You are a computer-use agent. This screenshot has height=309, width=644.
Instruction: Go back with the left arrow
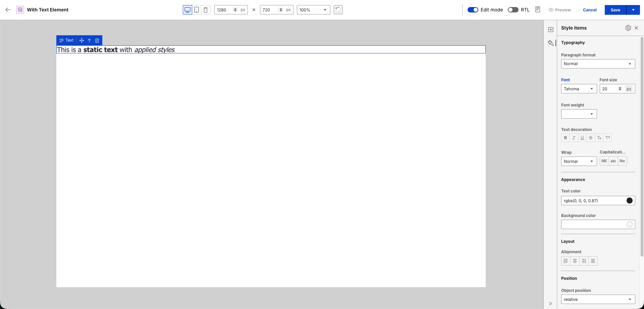click(8, 10)
